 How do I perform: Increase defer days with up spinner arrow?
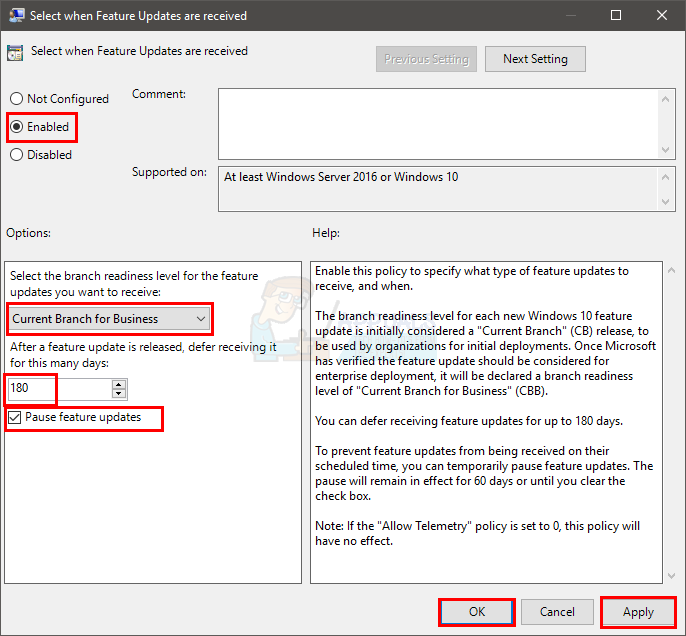point(119,384)
